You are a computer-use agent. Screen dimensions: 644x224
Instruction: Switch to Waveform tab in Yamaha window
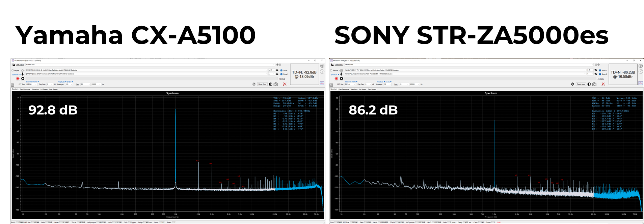coord(35,89)
